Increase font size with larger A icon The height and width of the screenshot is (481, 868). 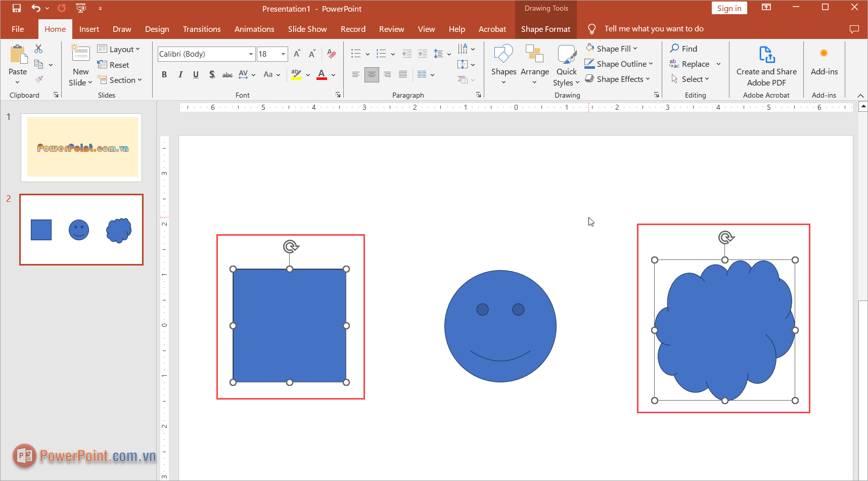[297, 54]
